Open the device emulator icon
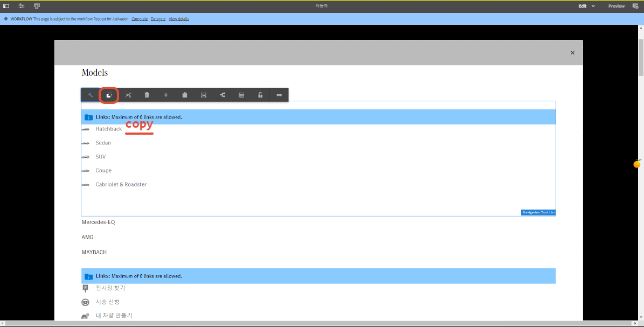 click(x=37, y=6)
